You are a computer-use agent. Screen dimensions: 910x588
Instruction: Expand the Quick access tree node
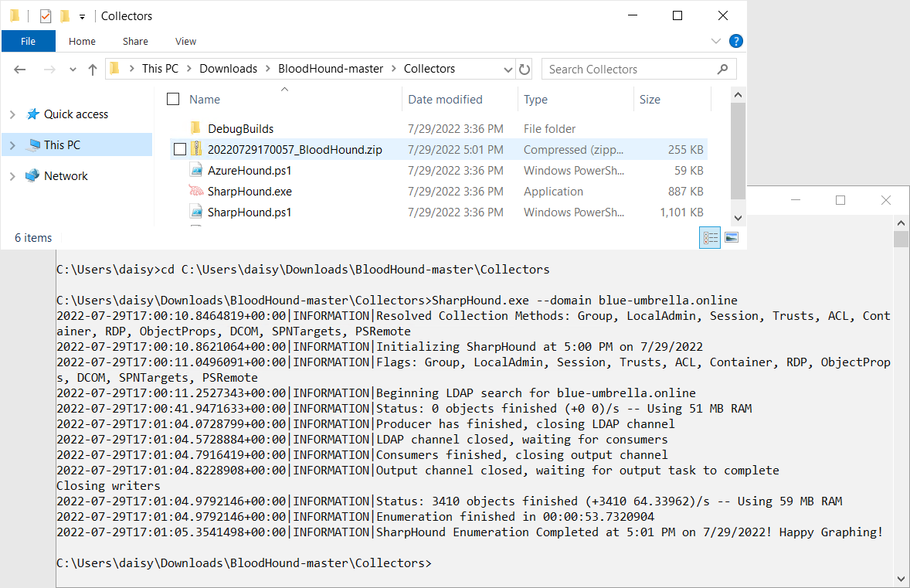pyautogui.click(x=12, y=114)
